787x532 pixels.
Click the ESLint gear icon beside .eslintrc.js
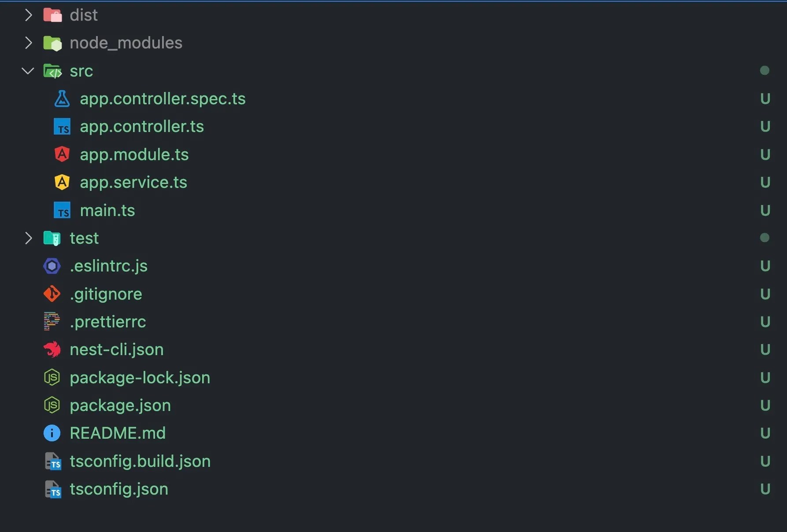pyautogui.click(x=52, y=266)
